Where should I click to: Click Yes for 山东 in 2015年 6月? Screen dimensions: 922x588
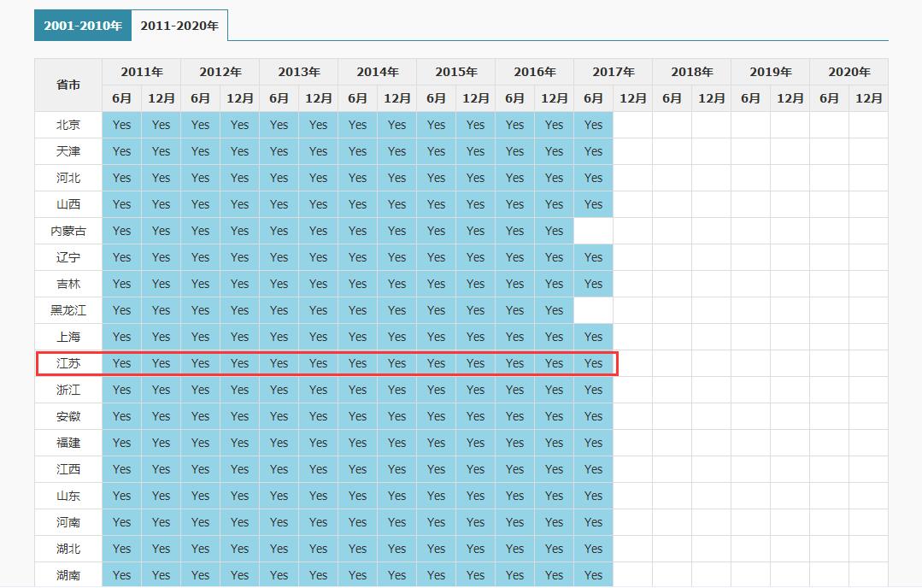coord(437,496)
